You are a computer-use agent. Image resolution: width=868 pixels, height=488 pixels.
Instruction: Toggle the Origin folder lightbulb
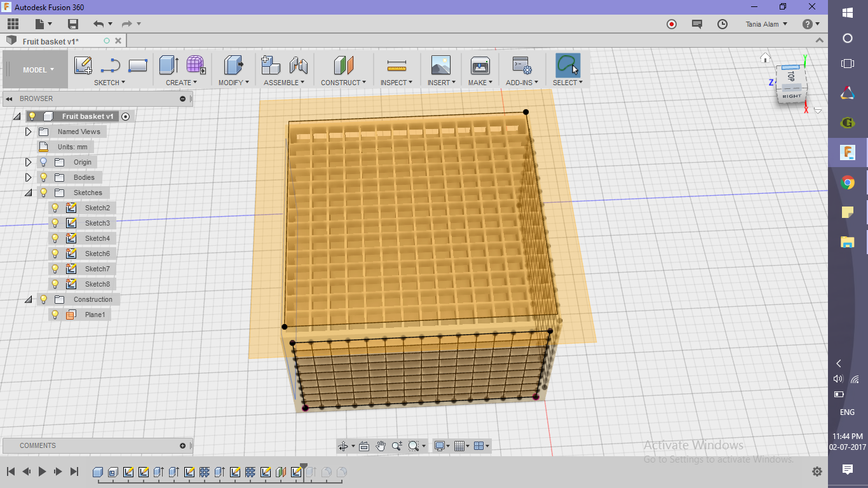[x=44, y=162]
